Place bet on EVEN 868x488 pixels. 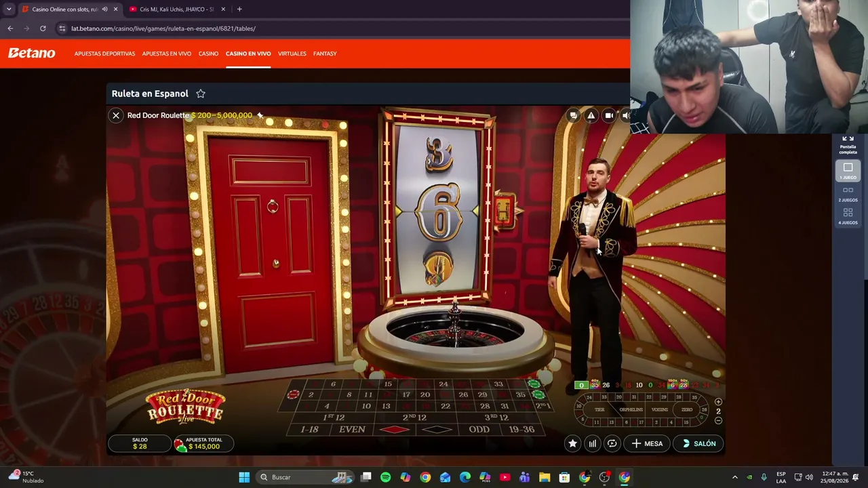click(x=352, y=430)
